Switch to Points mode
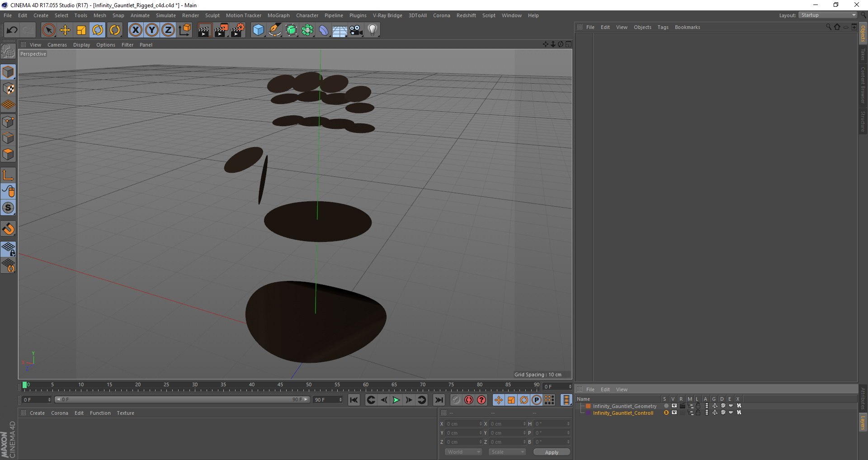Screen dimensions: 868x460 click(8, 122)
